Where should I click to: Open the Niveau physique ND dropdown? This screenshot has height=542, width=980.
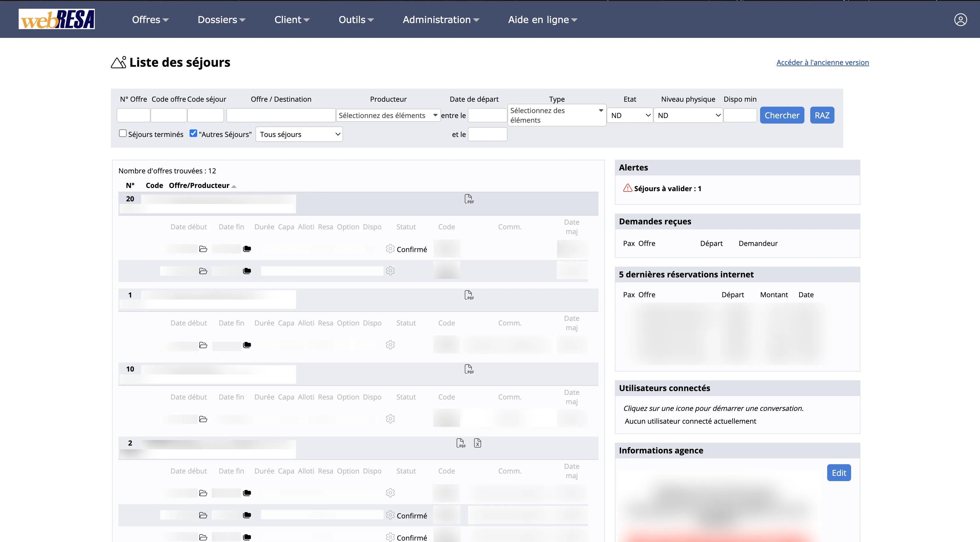click(x=688, y=115)
